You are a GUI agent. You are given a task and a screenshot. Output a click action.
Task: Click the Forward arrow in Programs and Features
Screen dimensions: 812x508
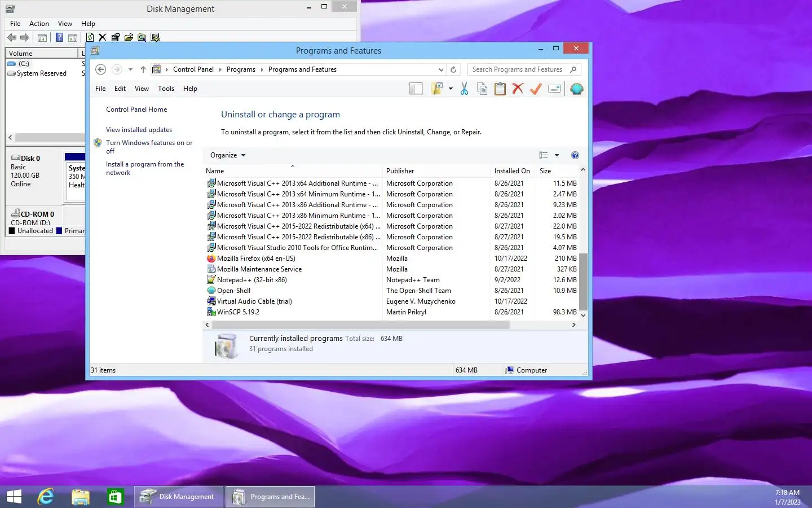pos(117,69)
